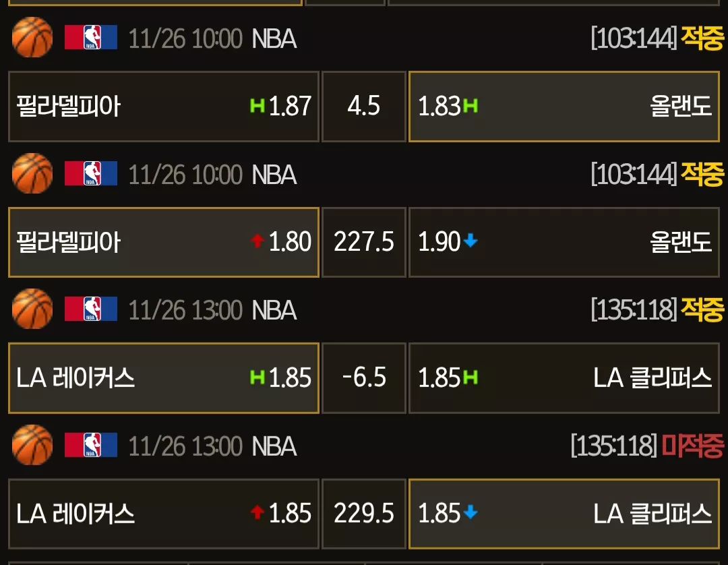Click the basketball icon on the first 13:00 game
728x565 pixels.
click(x=32, y=309)
